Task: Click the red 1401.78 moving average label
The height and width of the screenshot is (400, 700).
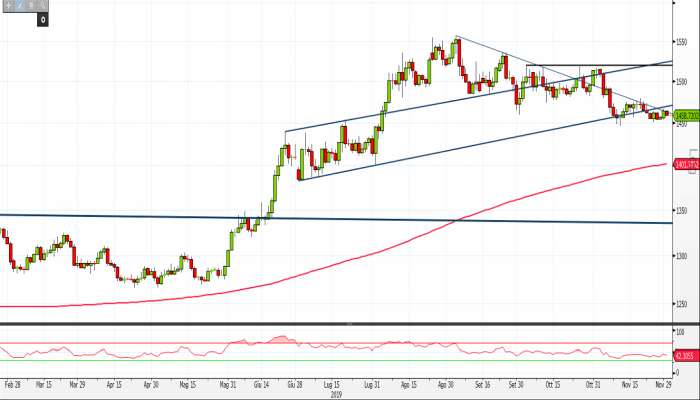Action: pyautogui.click(x=686, y=164)
